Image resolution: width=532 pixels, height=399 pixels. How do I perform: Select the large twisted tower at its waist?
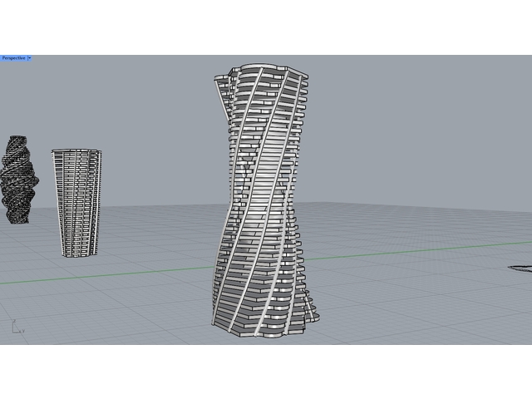[x=259, y=198]
